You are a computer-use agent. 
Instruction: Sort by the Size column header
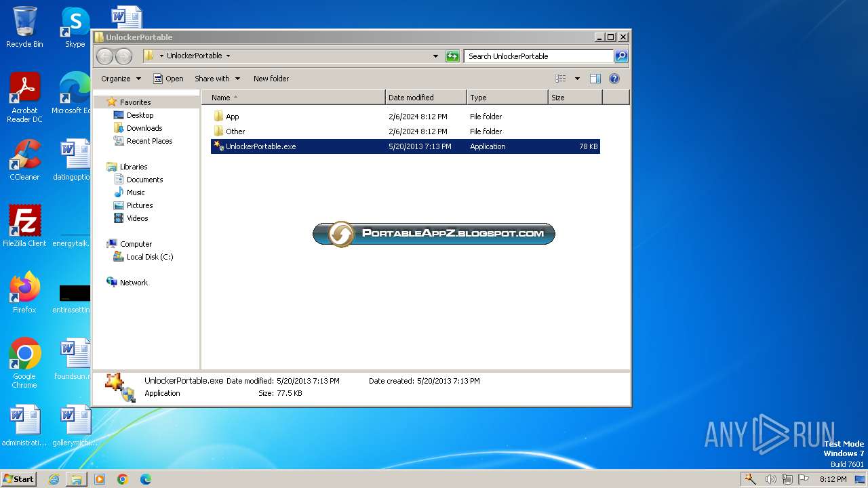click(575, 98)
